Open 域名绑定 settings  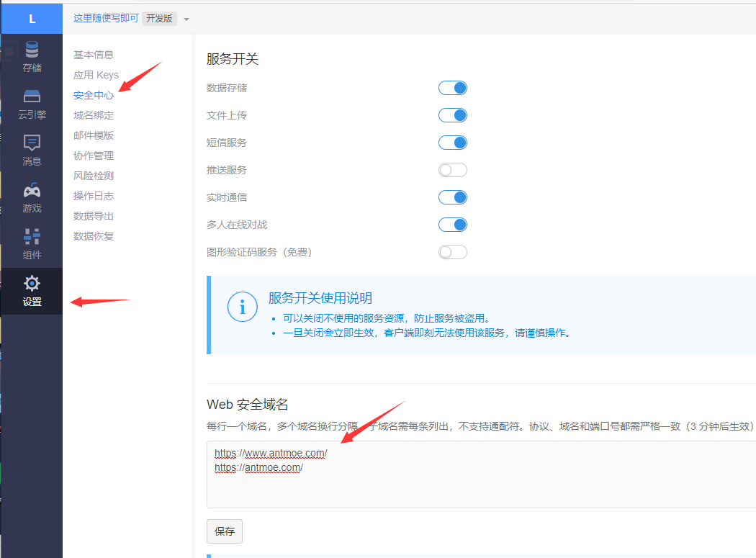coord(94,115)
